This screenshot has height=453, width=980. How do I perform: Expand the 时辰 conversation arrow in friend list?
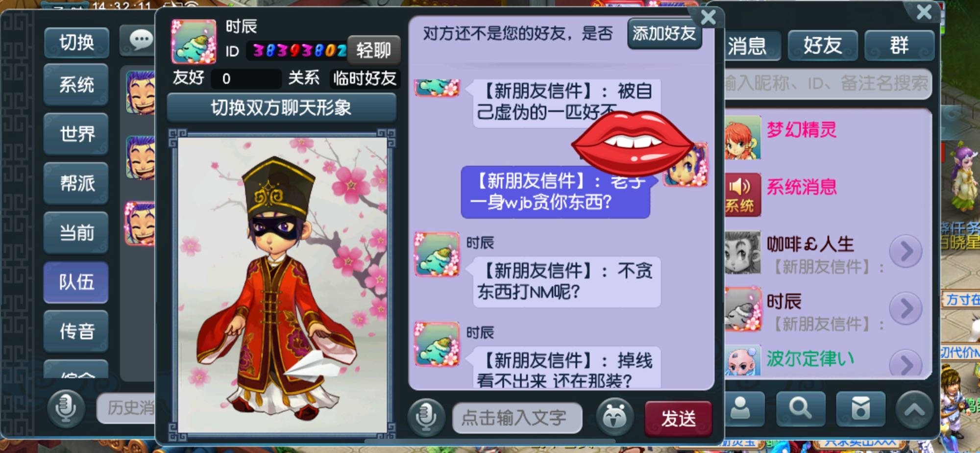pos(906,308)
